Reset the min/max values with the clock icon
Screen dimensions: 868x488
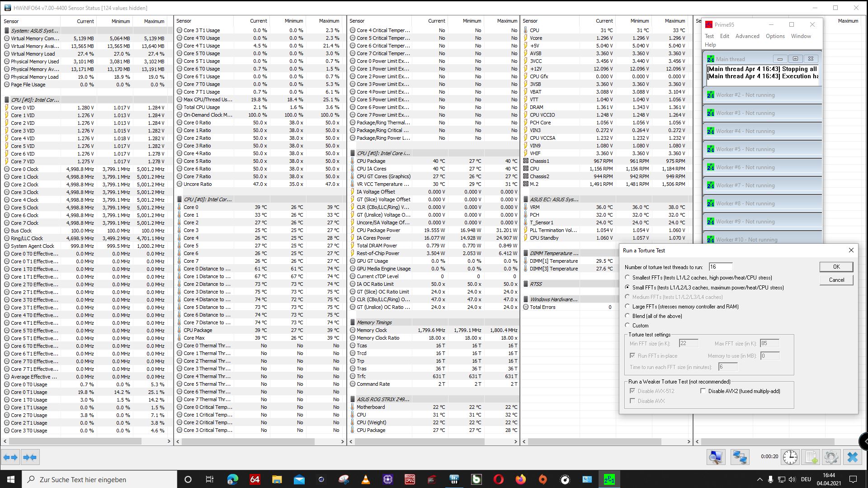790,457
